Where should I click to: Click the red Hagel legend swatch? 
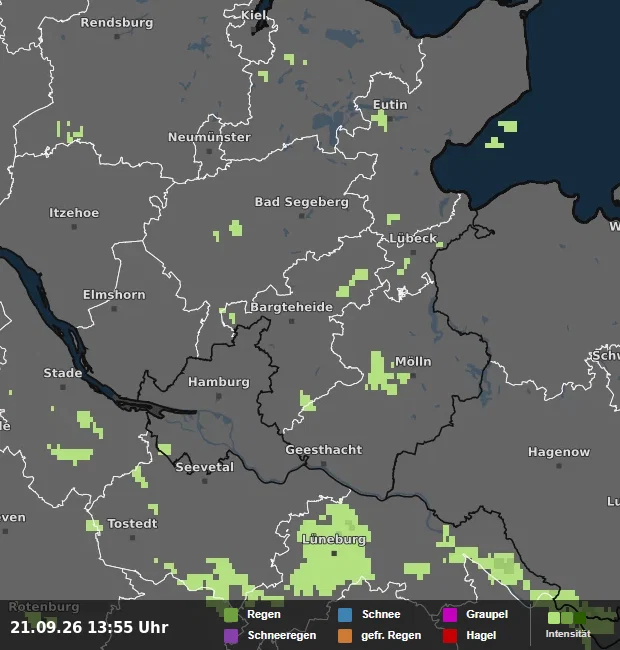[x=450, y=636]
